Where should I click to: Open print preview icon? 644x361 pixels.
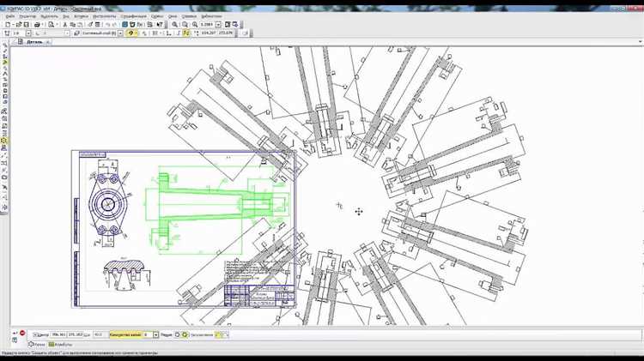pyautogui.click(x=51, y=25)
